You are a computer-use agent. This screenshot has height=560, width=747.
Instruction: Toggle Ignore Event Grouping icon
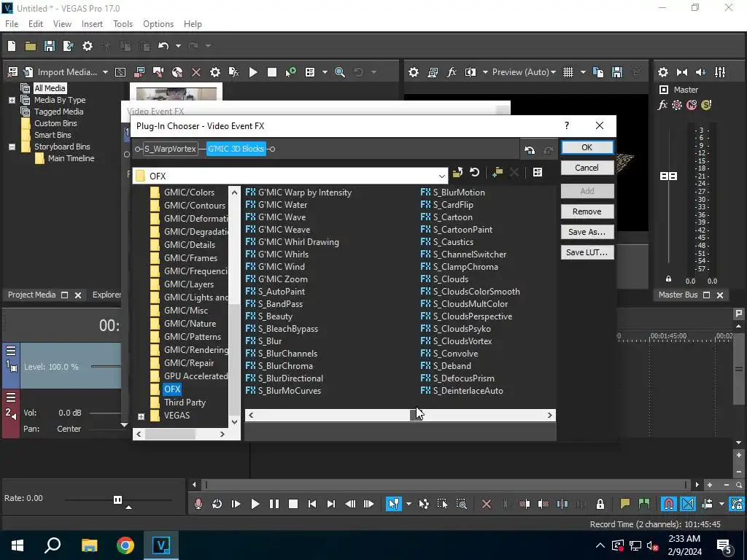point(737,504)
